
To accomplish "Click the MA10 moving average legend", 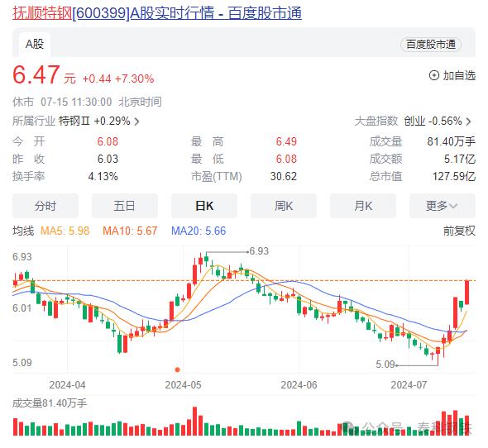I will tap(130, 231).
